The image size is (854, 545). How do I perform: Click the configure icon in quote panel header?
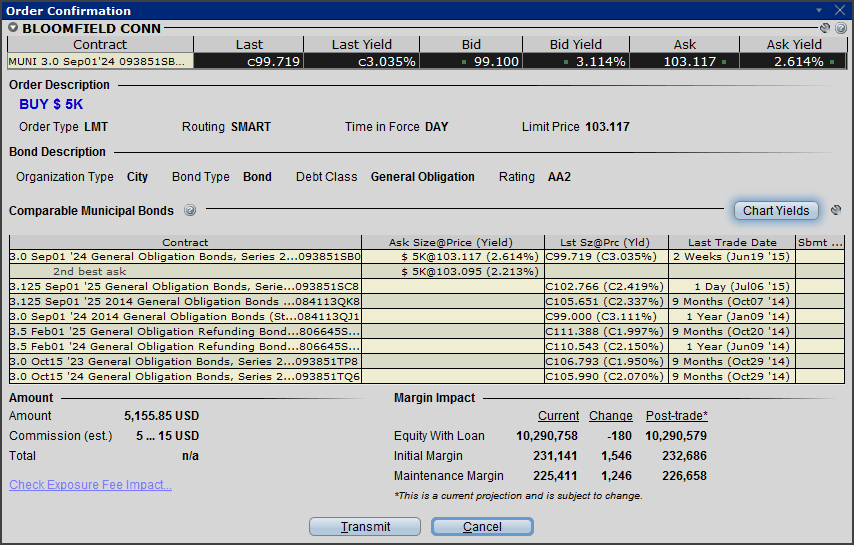[x=825, y=29]
